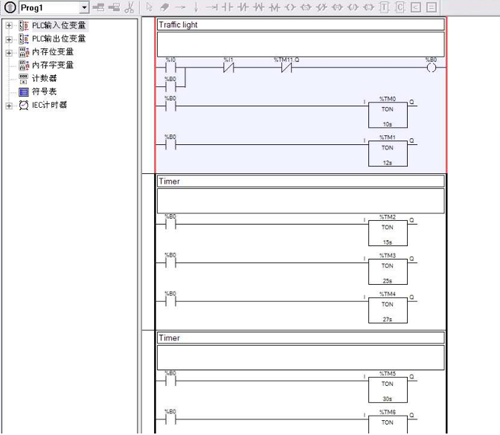Insert a vertical line with down-arrow tool
This screenshot has height=435, width=500.
click(x=196, y=7)
